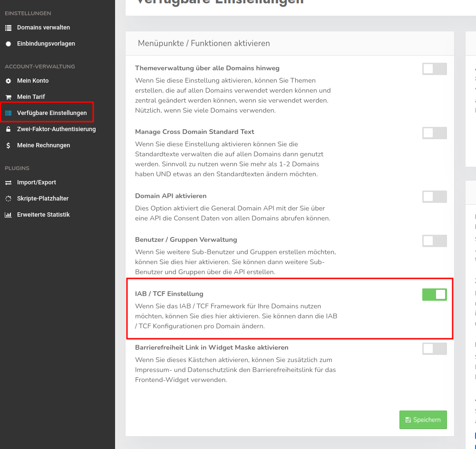This screenshot has width=476, height=449.
Task: Click the gear icon beside Mein Konto
Action: coord(8,81)
